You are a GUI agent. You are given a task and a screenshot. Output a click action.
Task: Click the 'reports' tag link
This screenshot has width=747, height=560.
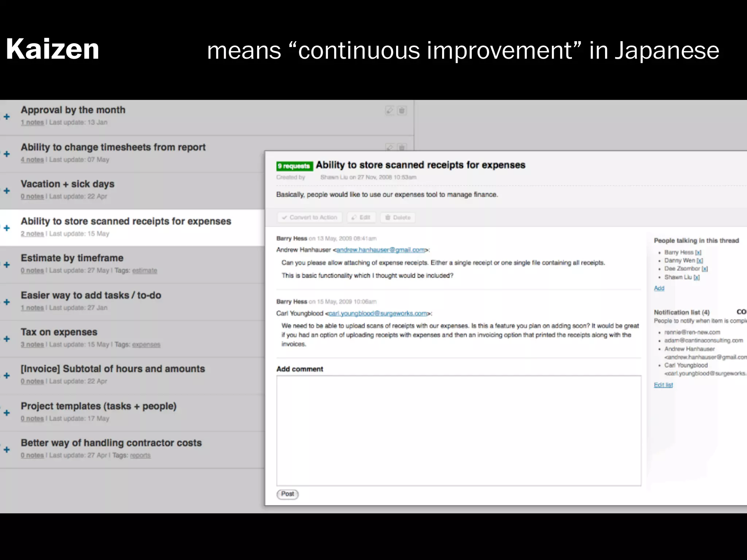coord(140,455)
